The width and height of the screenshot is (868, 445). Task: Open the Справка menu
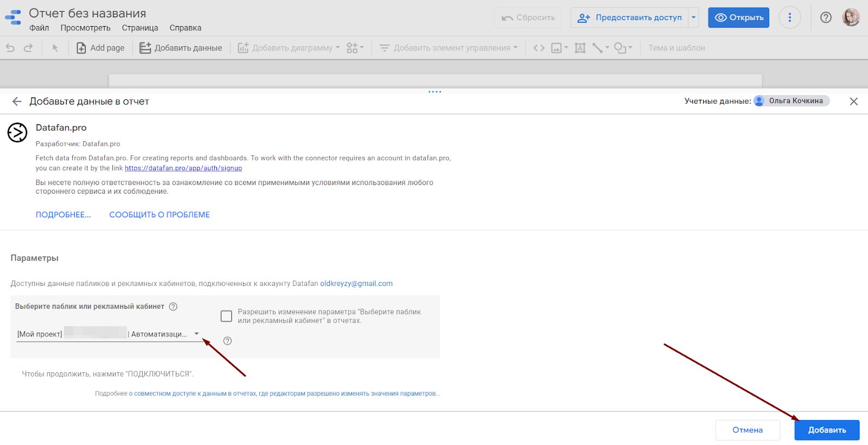[185, 28]
